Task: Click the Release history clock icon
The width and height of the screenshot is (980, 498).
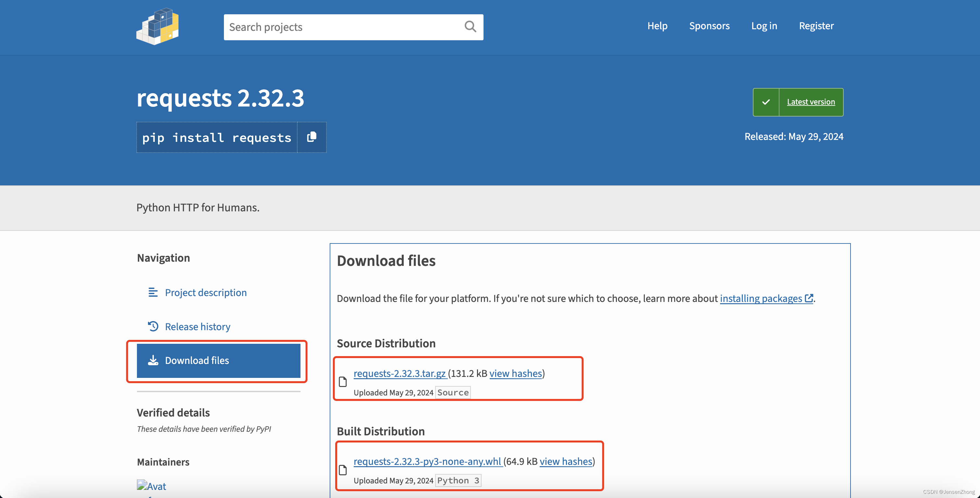Action: [x=153, y=326]
